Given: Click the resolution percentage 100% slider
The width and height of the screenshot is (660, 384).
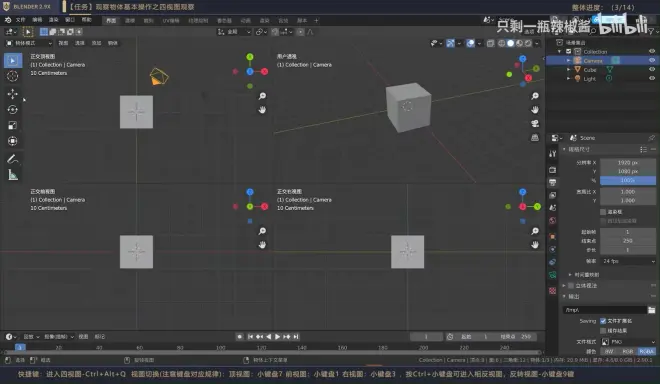Looking at the screenshot, I should [628, 180].
